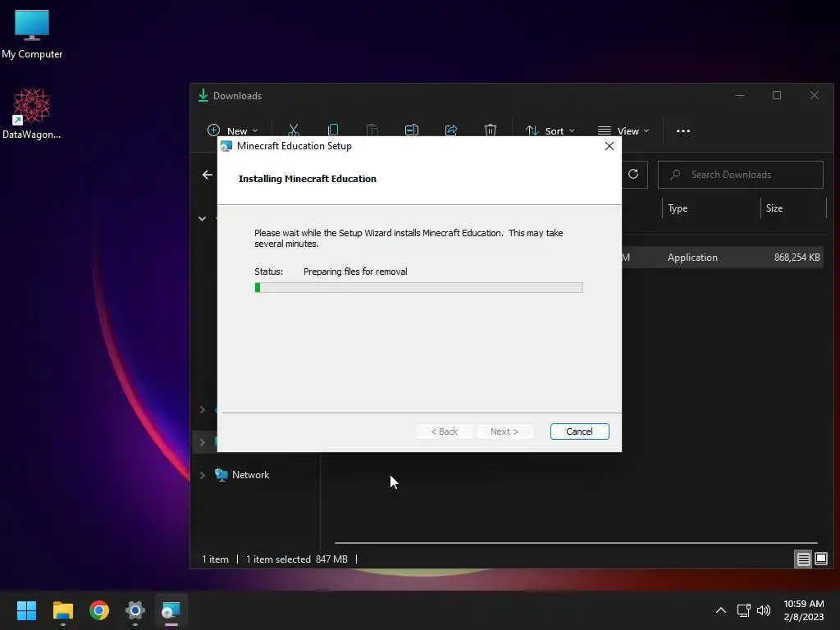Click the Cut scissors icon
840x630 pixels.
(x=293, y=130)
